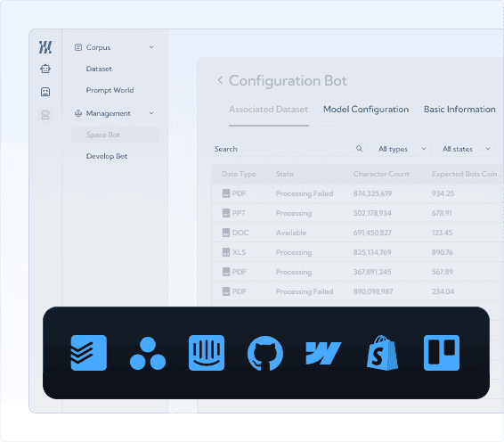Click the Available state in DOC row

[291, 233]
